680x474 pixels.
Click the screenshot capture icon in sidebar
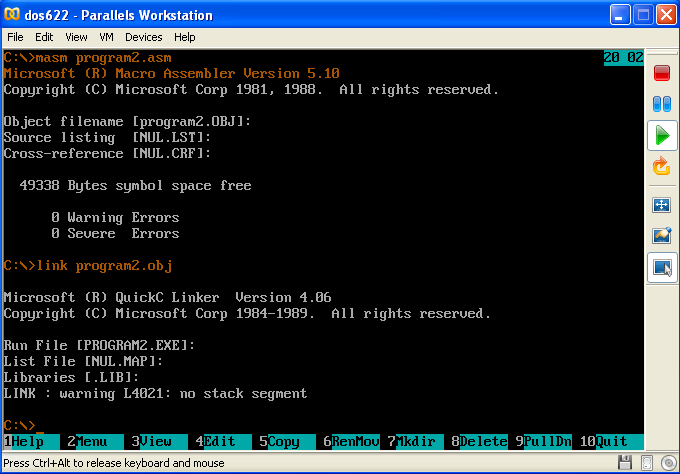pyautogui.click(x=662, y=235)
